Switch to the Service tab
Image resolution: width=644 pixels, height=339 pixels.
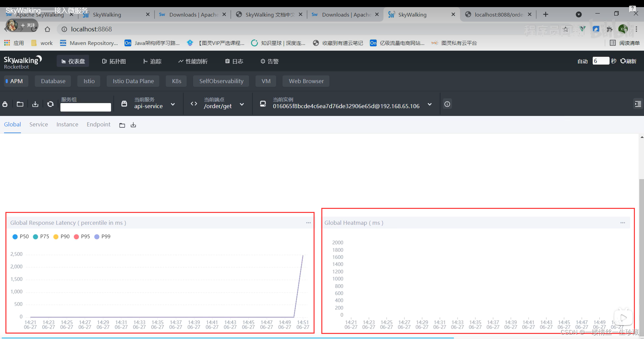click(38, 124)
